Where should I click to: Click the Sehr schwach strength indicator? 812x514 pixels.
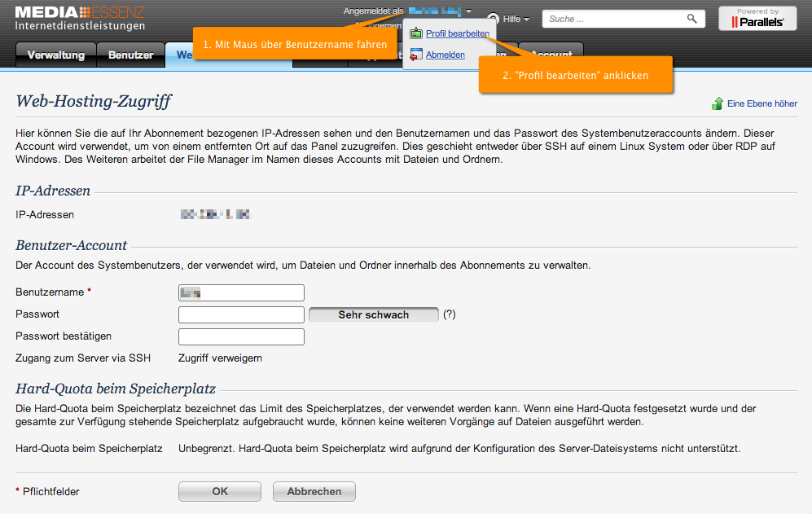[373, 314]
